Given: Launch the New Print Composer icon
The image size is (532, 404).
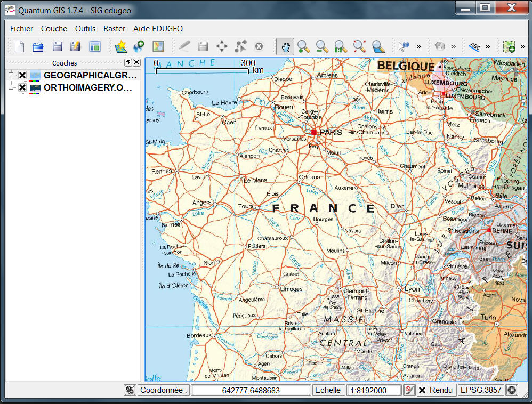Looking at the screenshot, I should 95,46.
